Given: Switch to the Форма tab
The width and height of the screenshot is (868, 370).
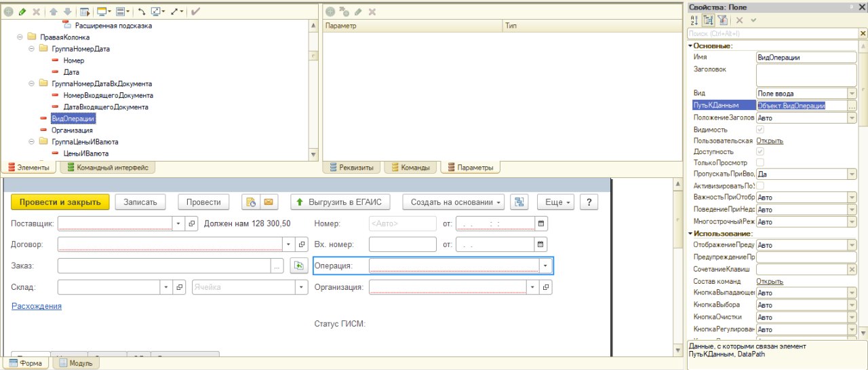Looking at the screenshot, I should (26, 363).
